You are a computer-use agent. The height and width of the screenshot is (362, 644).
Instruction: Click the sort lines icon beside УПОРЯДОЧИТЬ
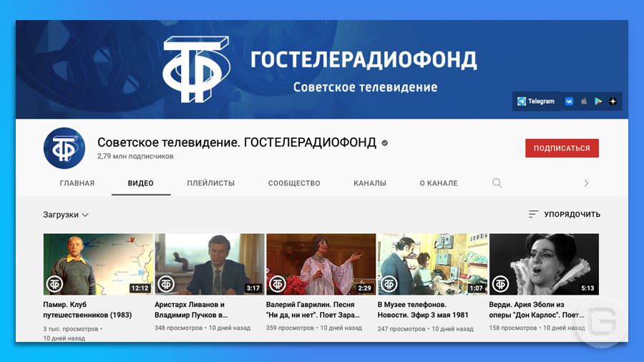click(533, 214)
